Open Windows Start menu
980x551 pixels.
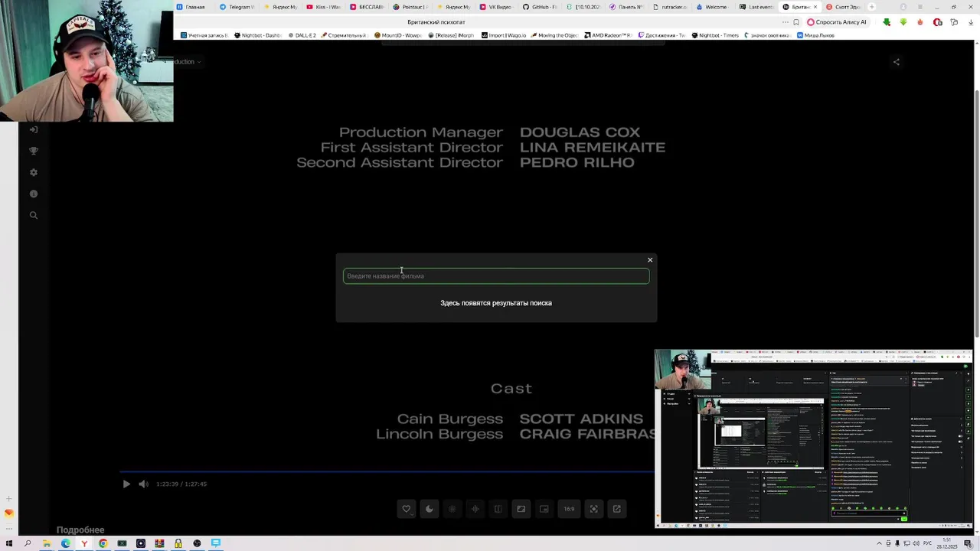pos(9,543)
